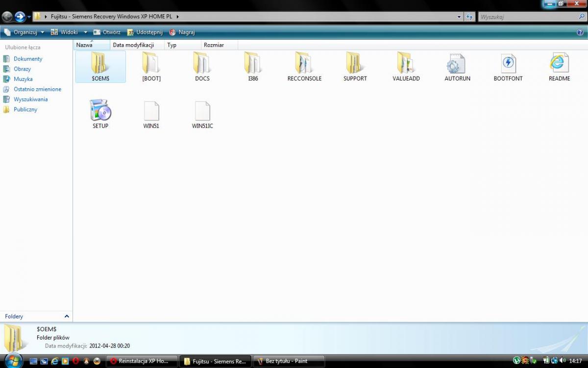588x368 pixels.
Task: Click the volume speaker tray icon
Action: [562, 361]
